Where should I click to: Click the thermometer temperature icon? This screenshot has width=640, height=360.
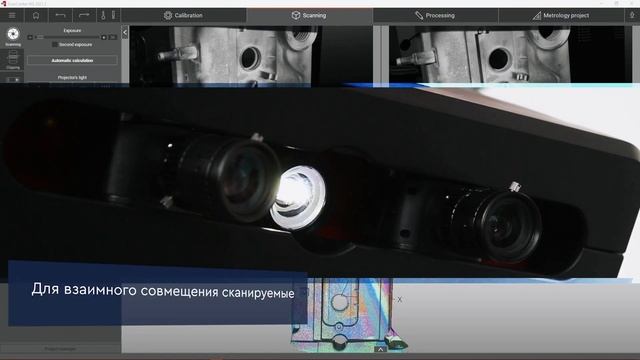tap(103, 16)
